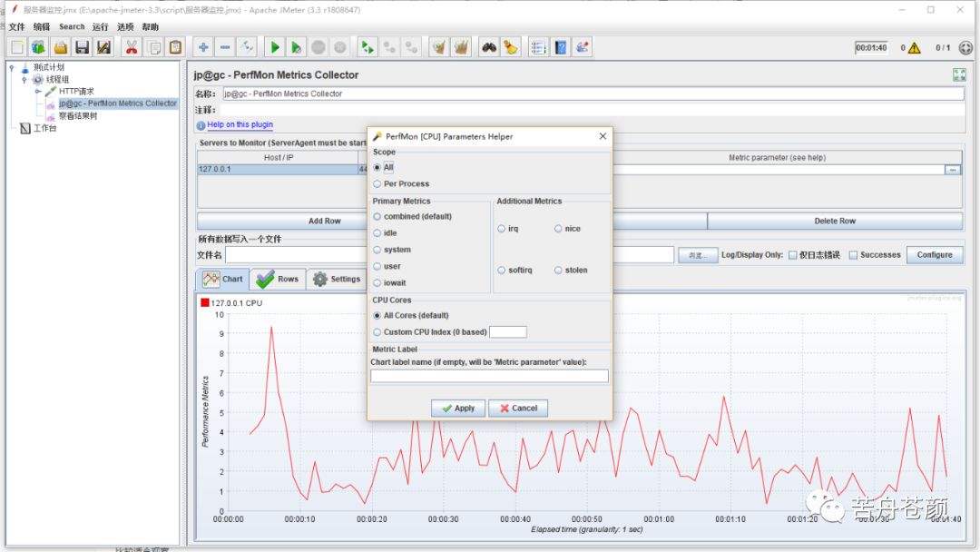Click the Save test plan floppy icon
The width and height of the screenshot is (980, 552).
pos(83,47)
